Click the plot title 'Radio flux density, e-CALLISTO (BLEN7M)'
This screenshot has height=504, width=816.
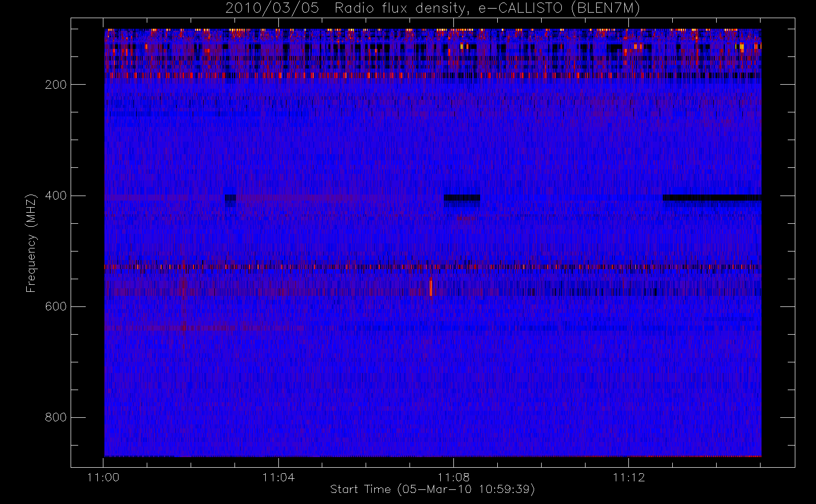(x=487, y=8)
